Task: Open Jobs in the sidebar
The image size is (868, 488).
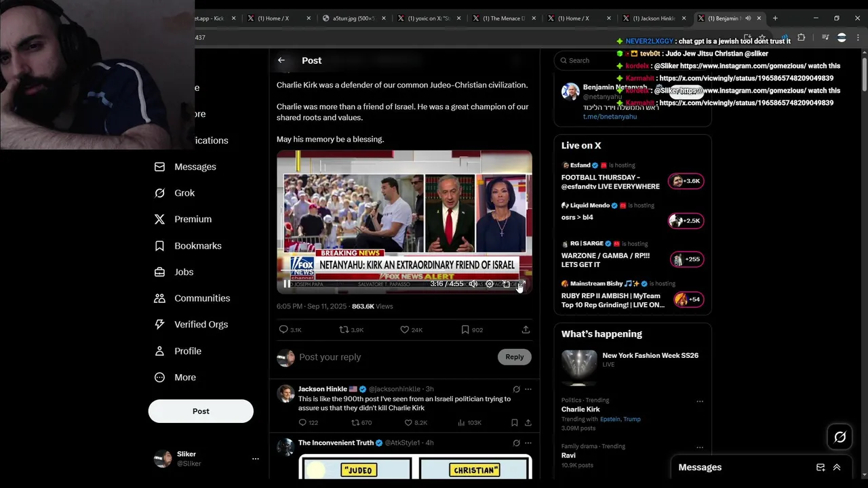Action: [x=174, y=272]
